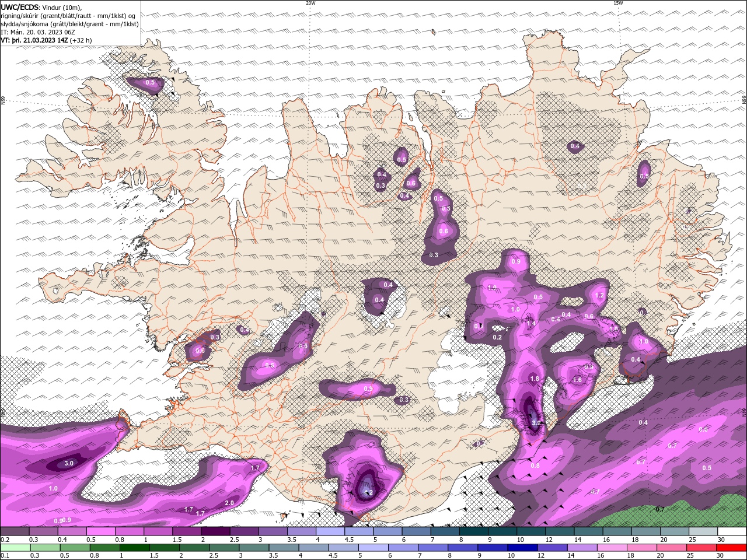This screenshot has height=560, width=747.
Task: Select the '30' label in the lower legend row
Action: click(720, 556)
